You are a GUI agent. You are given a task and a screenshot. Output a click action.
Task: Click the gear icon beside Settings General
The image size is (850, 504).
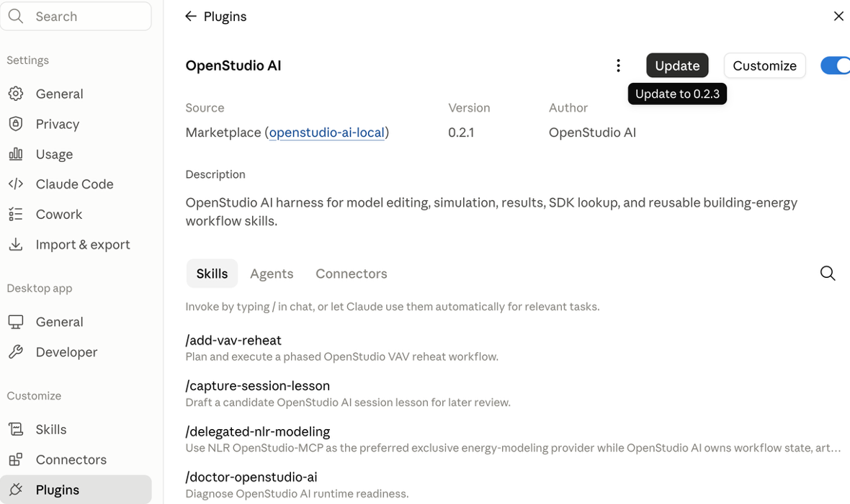pyautogui.click(x=16, y=94)
